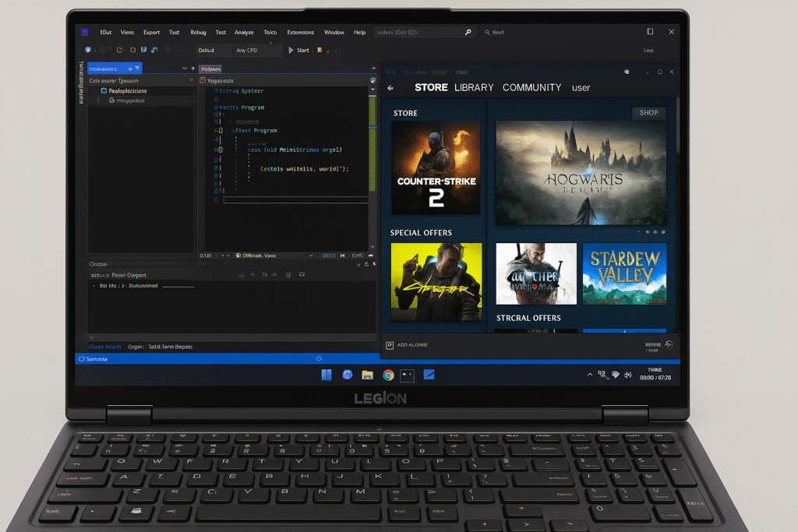This screenshot has height=532, width=798.
Task: Open the Cyberpunk special offer thumbnail
Action: tap(436, 282)
